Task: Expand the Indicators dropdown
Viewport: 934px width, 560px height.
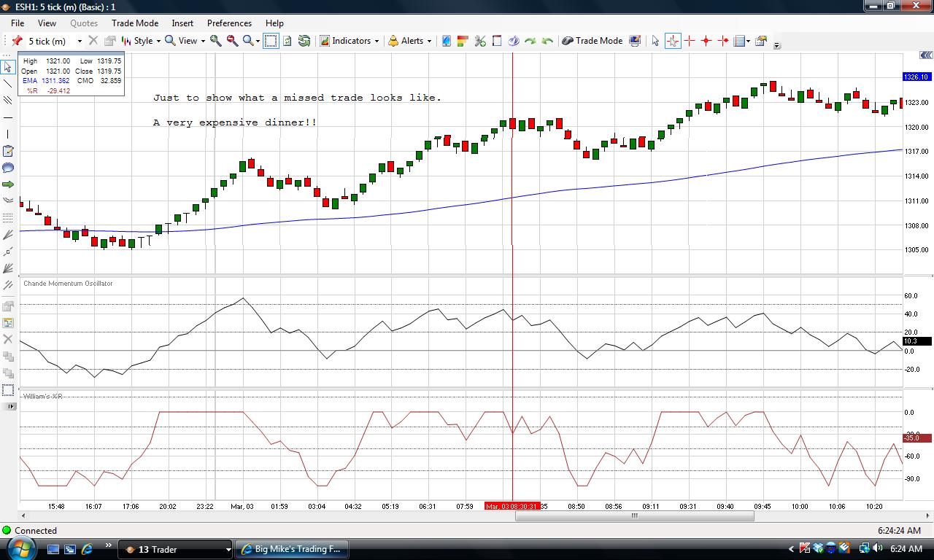Action: (x=350, y=41)
